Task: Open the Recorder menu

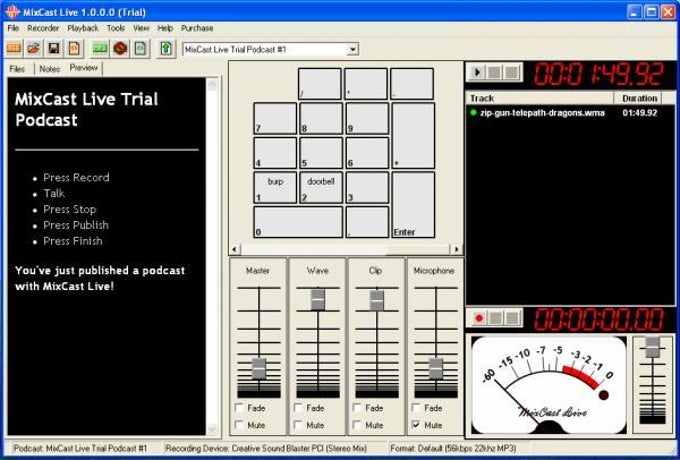Action: pyautogui.click(x=43, y=28)
